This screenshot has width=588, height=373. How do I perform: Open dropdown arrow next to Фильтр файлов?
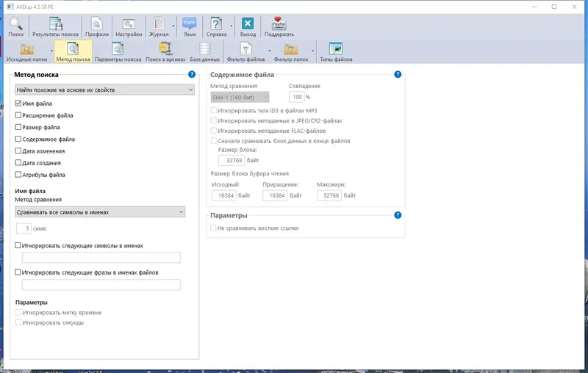pos(269,51)
